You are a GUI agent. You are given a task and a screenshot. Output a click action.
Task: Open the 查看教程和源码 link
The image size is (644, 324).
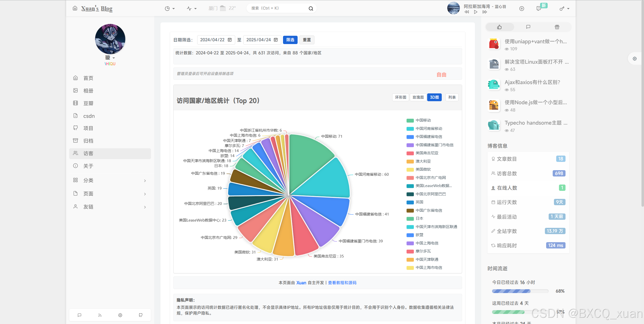click(x=342, y=283)
